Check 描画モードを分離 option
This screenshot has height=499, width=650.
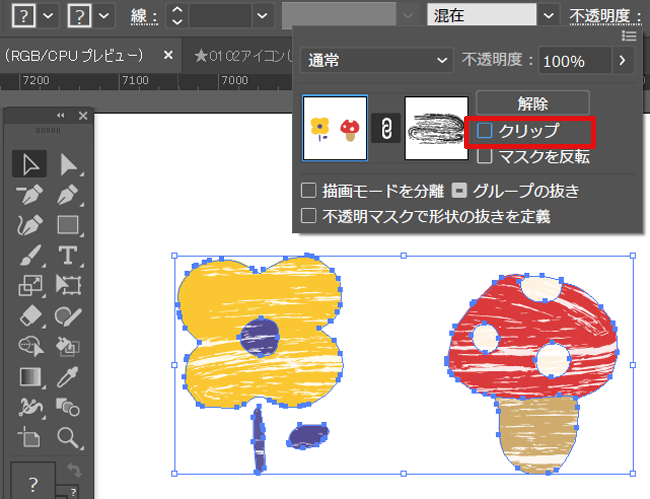[309, 190]
